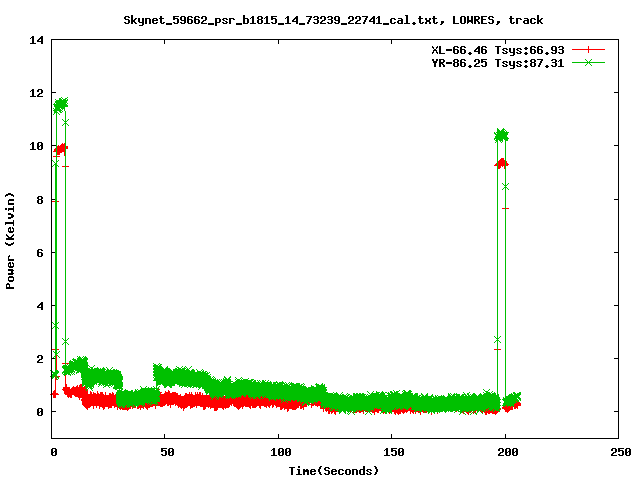The height and width of the screenshot is (480, 640).
Task: Click the green peak cluster near 200 seconds
Action: [501, 135]
